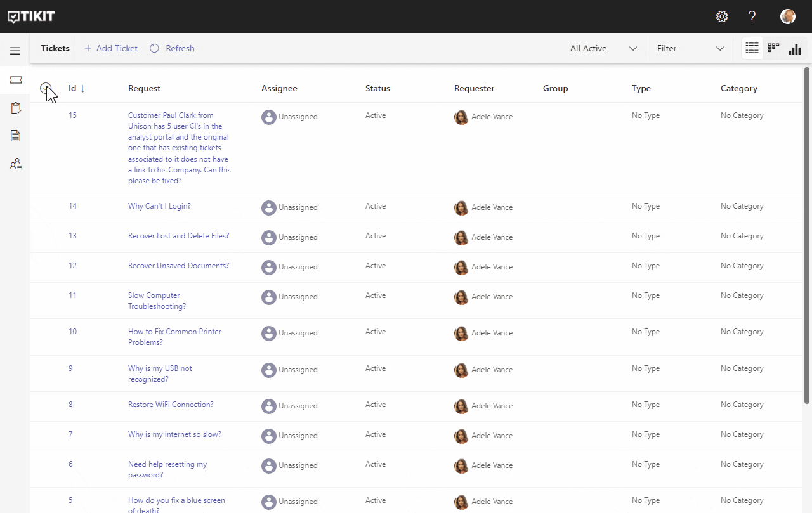This screenshot has width=812, height=513.
Task: Click the unassigned avatar for ticket 15
Action: pyautogui.click(x=269, y=117)
